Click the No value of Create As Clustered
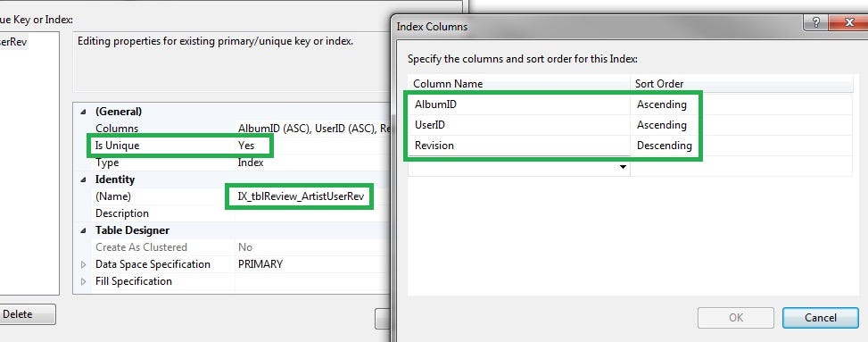868x342 pixels. [x=244, y=247]
